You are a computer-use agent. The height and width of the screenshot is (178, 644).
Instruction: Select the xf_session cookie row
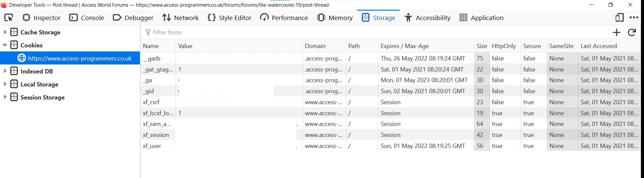(x=391, y=135)
